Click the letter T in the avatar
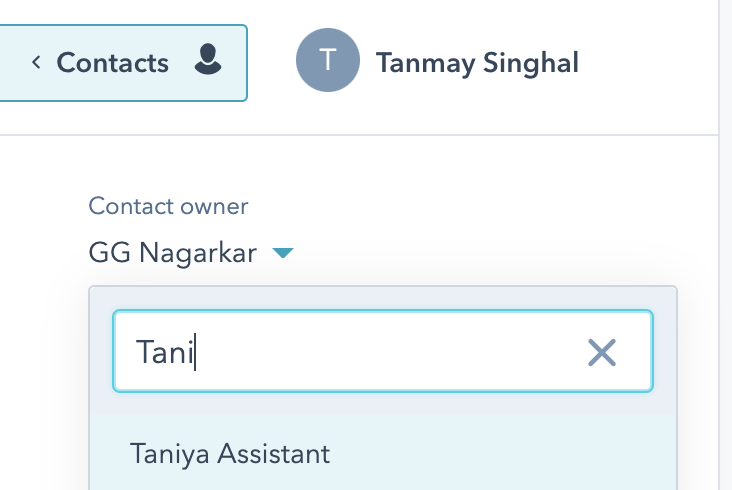Viewport: 732px width, 490px height. 327,62
